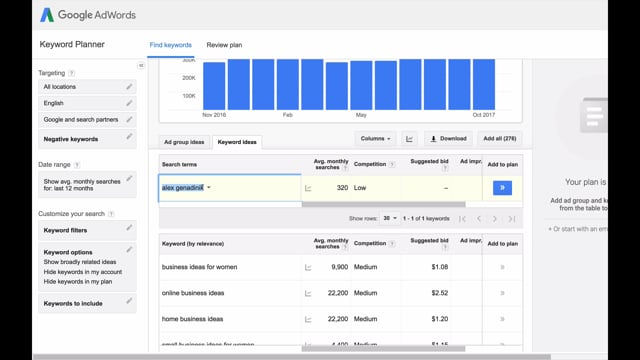Sort by Keyword (by relevance) header
This screenshot has width=640, height=360.
pyautogui.click(x=193, y=244)
